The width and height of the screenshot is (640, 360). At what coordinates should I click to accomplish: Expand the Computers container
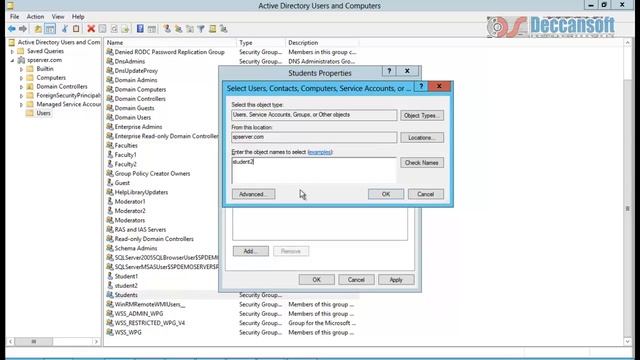[21, 78]
